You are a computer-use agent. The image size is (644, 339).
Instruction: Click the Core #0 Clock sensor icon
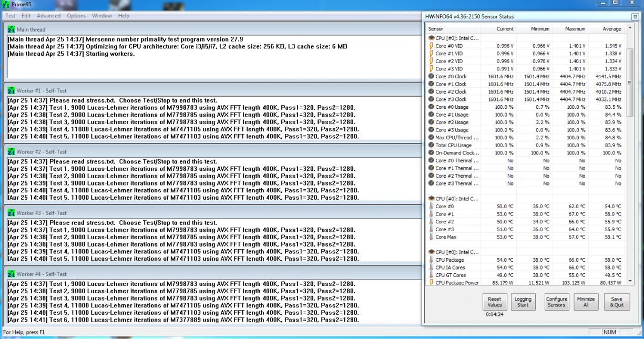(x=431, y=76)
